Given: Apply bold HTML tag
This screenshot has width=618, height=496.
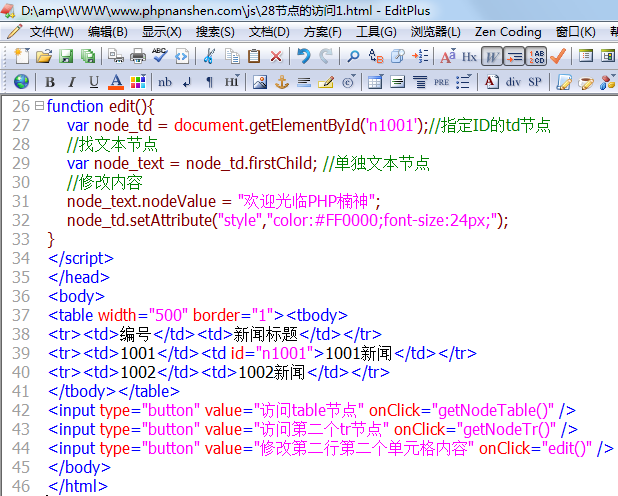Looking at the screenshot, I should point(50,82).
